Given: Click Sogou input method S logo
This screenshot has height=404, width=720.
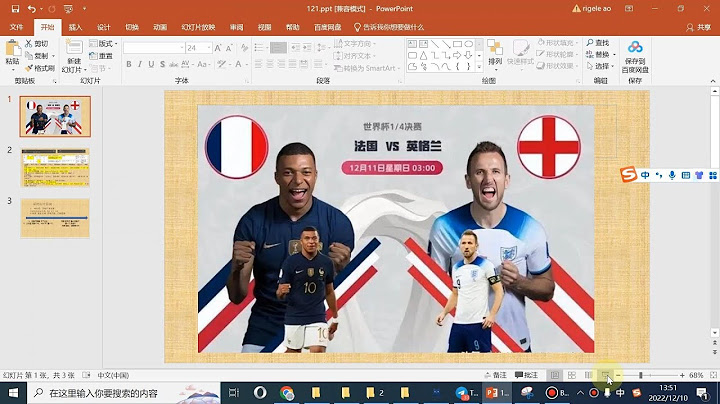Looking at the screenshot, I should (629, 174).
